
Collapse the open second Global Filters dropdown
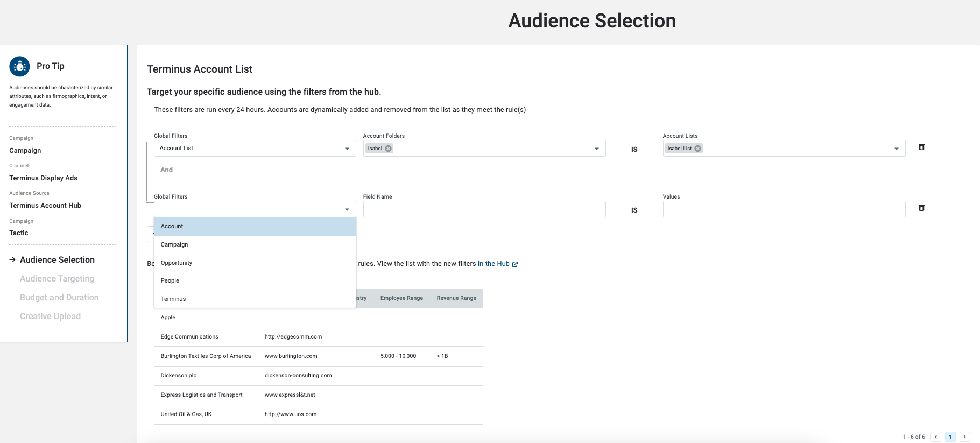pyautogui.click(x=347, y=209)
